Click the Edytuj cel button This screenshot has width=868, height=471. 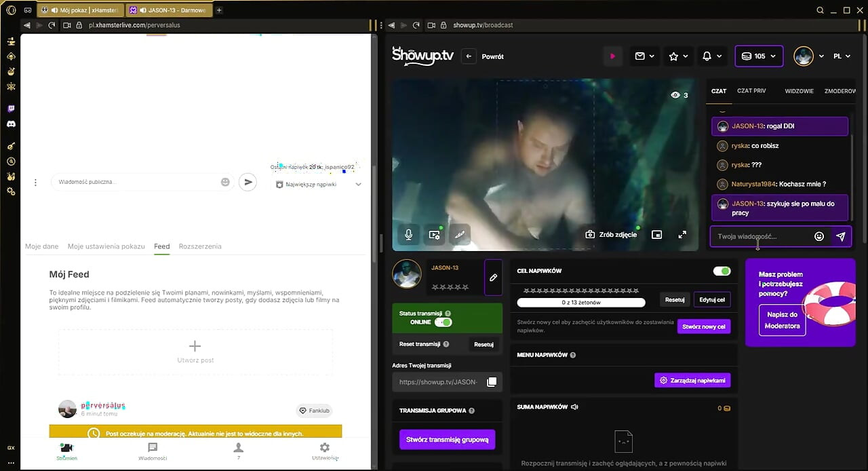click(x=712, y=299)
